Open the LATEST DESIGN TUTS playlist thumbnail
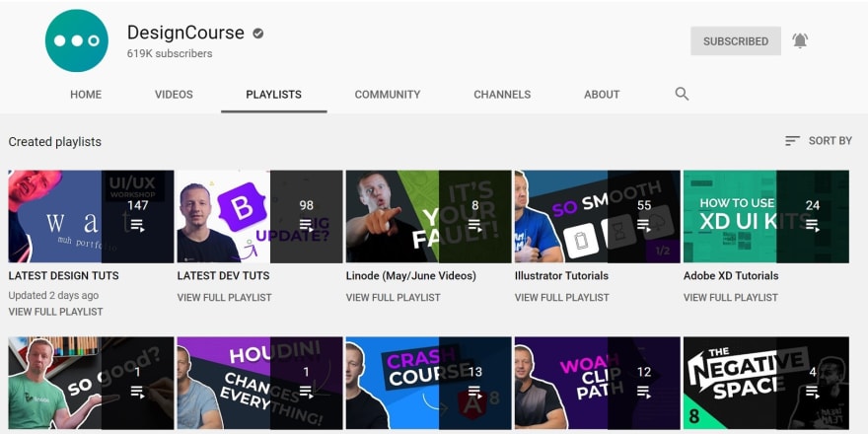 [x=91, y=216]
